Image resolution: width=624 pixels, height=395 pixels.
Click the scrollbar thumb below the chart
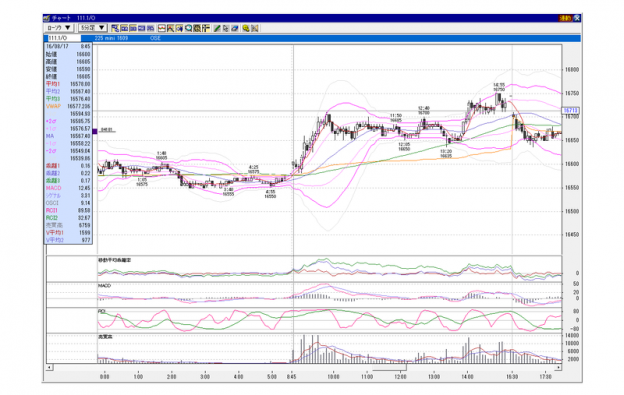tap(389, 367)
